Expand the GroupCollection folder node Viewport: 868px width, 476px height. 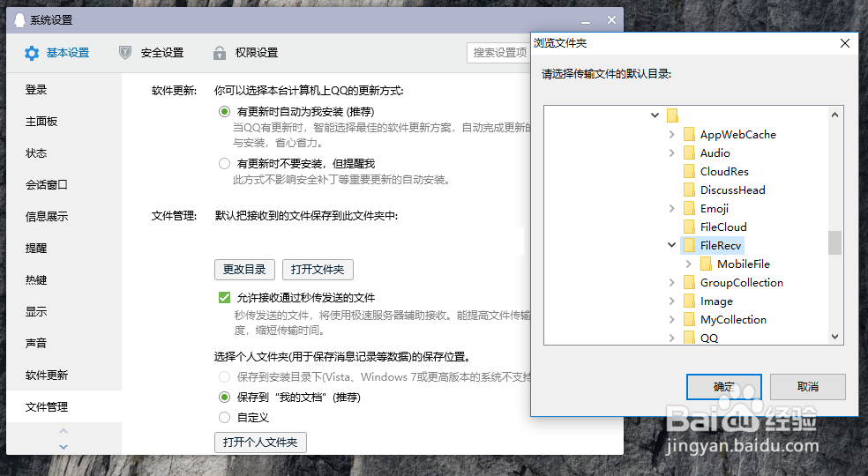point(671,282)
